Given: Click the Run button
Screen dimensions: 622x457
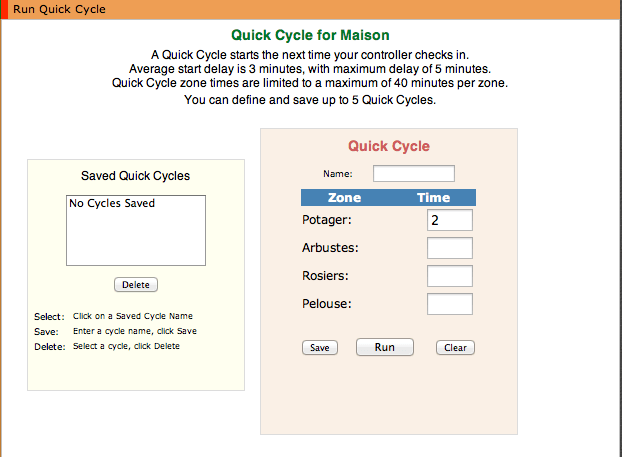Looking at the screenshot, I should (x=385, y=347).
